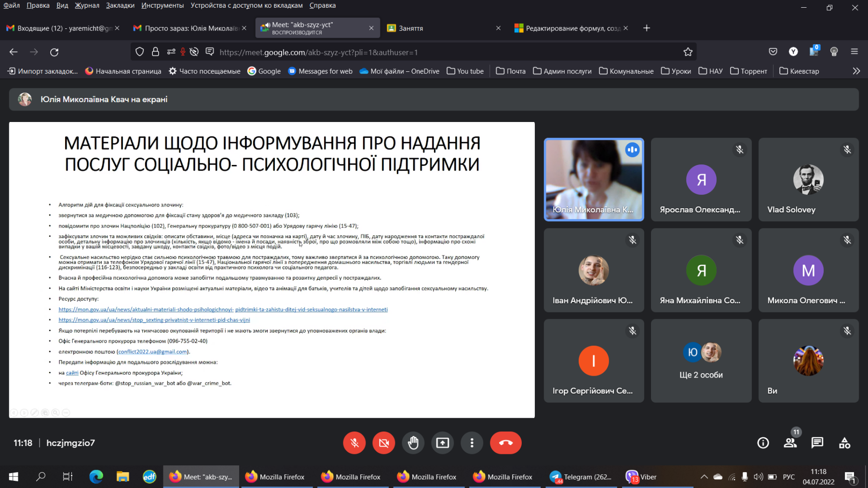Toggle autoplay blocked icon in address bar
The width and height of the screenshot is (868, 488).
pyautogui.click(x=194, y=52)
